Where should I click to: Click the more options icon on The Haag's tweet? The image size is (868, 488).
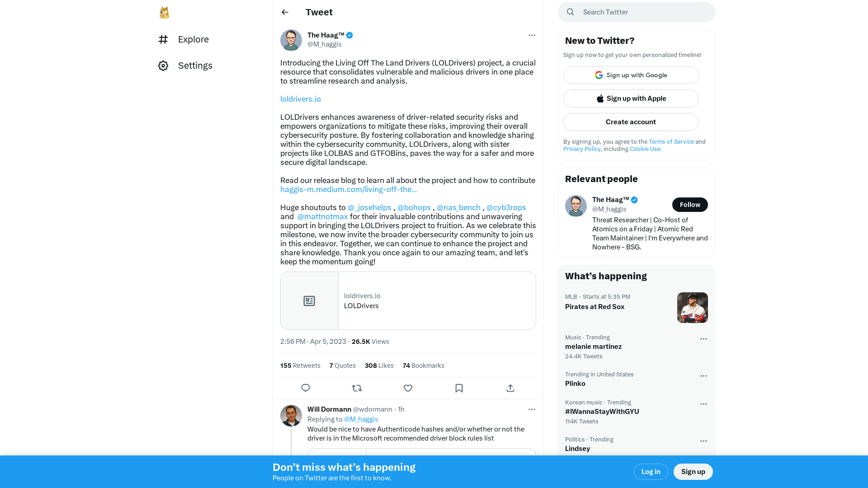tap(532, 35)
